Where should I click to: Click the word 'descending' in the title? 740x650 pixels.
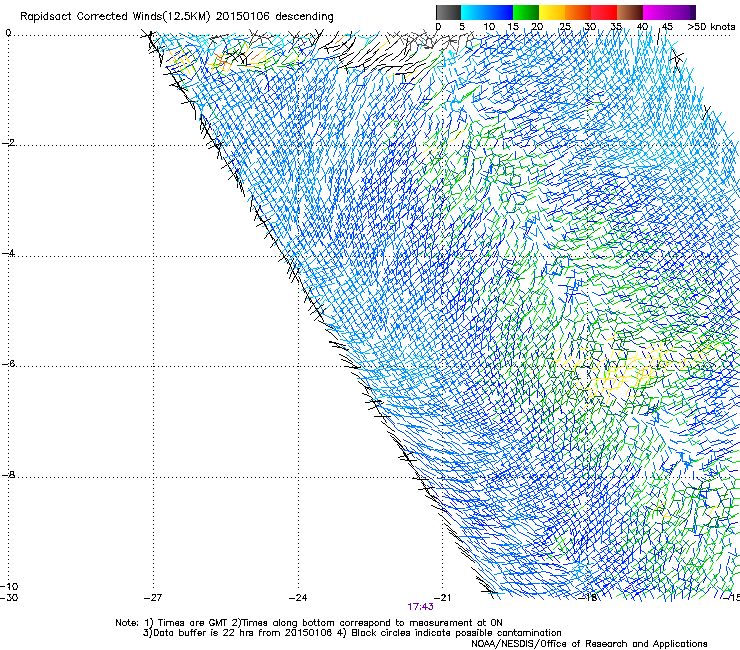(304, 17)
